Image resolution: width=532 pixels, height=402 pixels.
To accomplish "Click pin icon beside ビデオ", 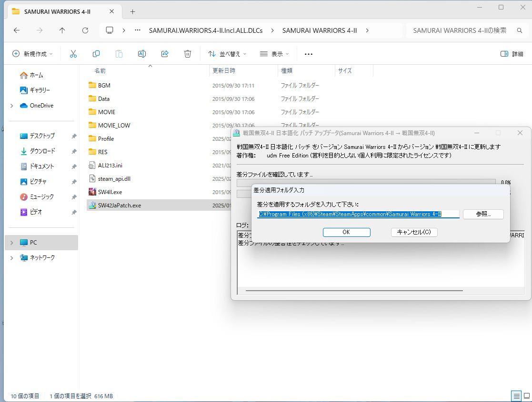I will 74,213.
